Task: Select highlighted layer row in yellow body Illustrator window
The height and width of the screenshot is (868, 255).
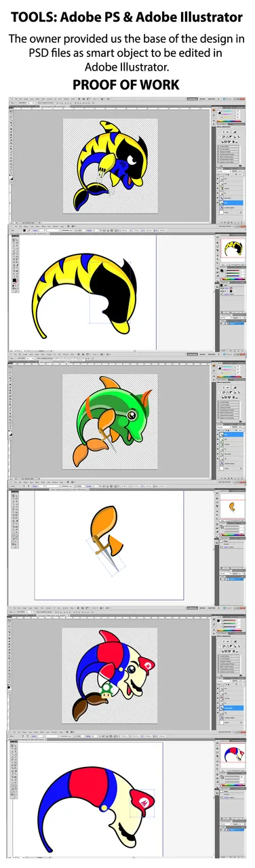Action: (232, 323)
